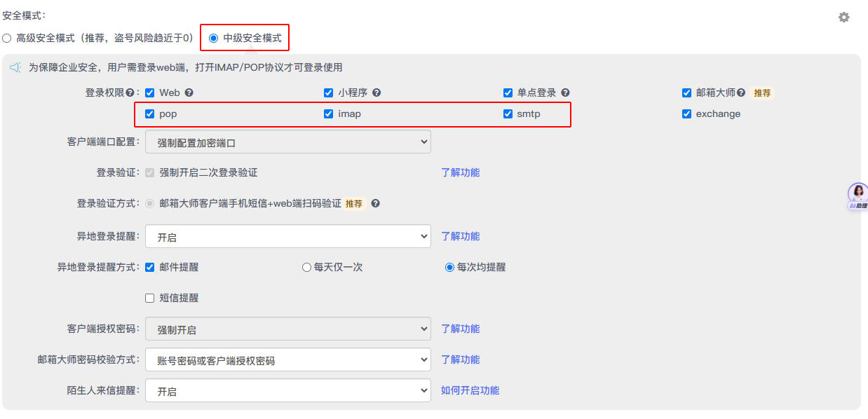
Task: Click the help icon next to 小程序
Action: [x=377, y=92]
